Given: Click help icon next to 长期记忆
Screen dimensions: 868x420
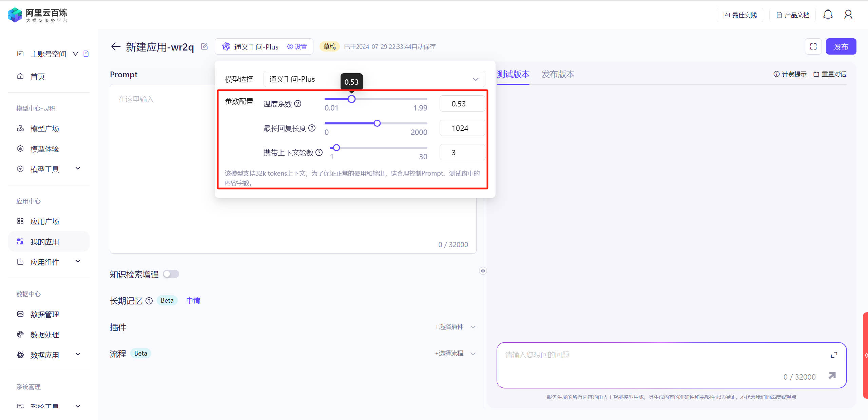Looking at the screenshot, I should [149, 301].
